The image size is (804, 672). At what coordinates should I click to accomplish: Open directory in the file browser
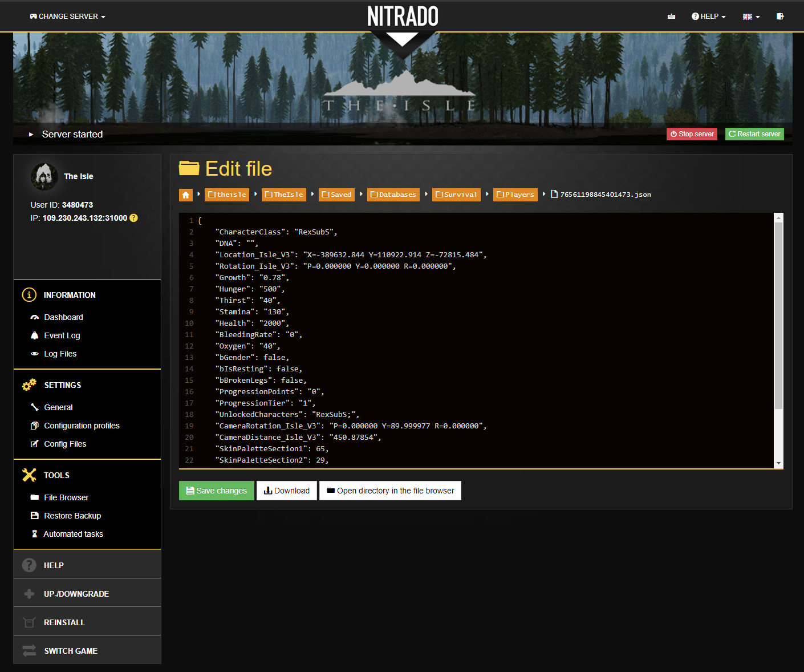coord(391,491)
